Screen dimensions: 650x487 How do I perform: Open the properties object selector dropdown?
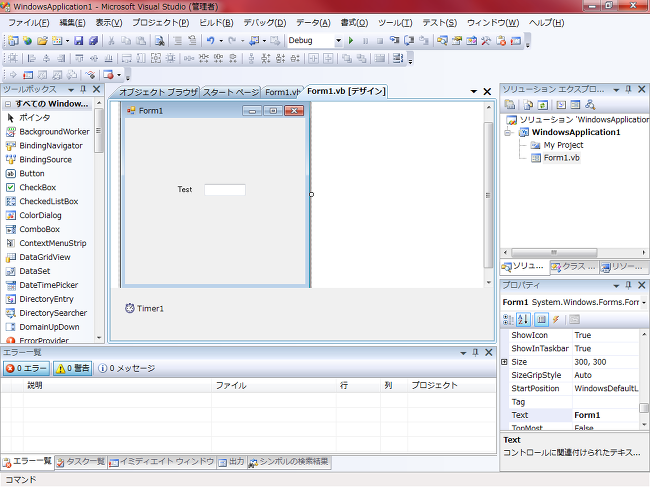pos(644,303)
